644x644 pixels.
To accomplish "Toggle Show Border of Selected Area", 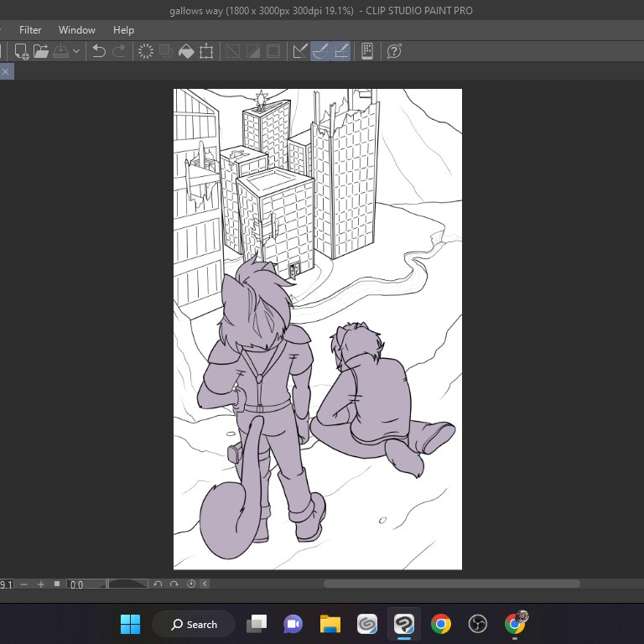I will 273,51.
